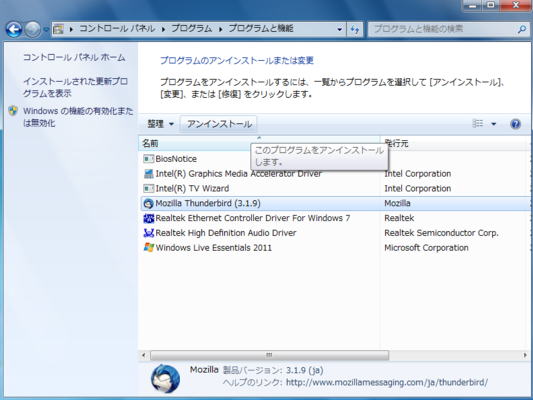
Task: Open コントロール パネル ホーム link
Action: [x=74, y=57]
